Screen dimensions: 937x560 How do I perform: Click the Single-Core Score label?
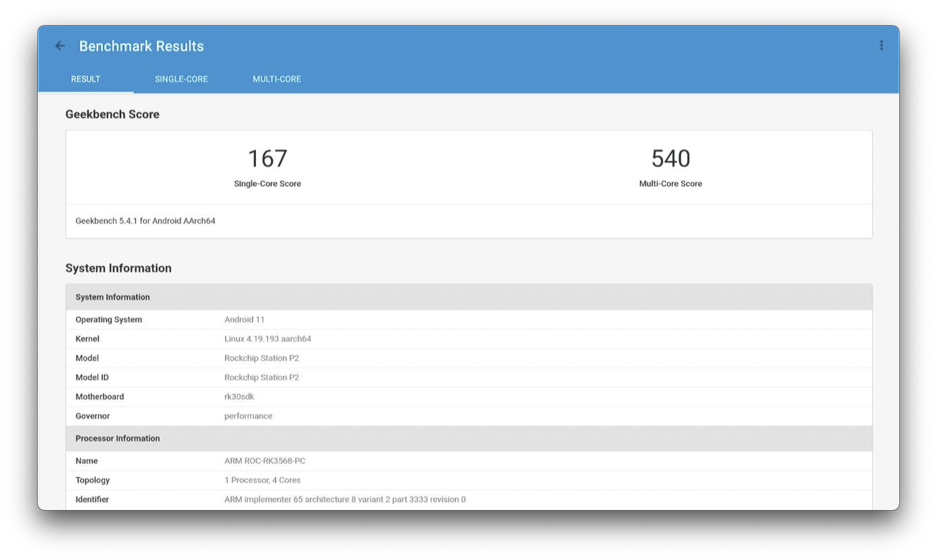pos(268,183)
